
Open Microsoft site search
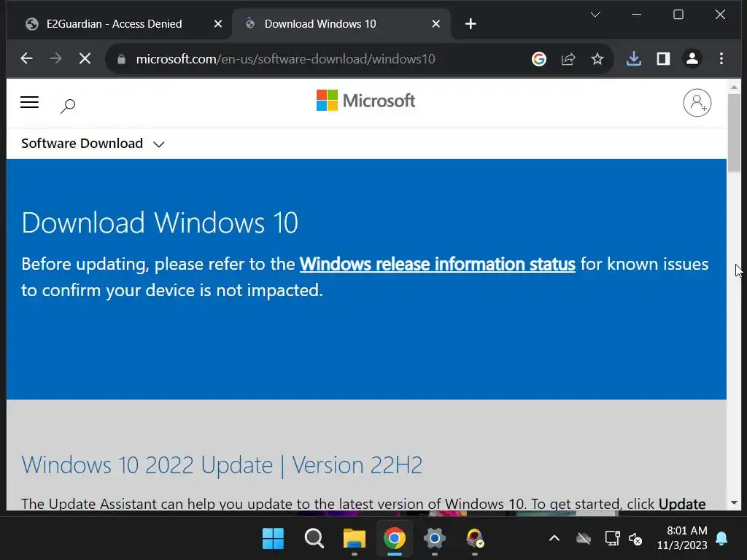(68, 105)
